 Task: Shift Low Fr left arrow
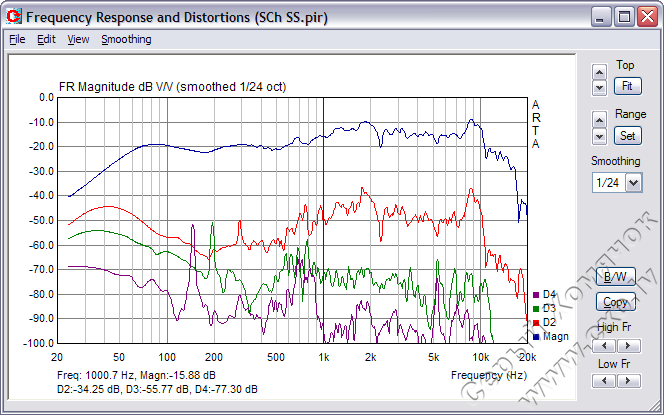(604, 381)
